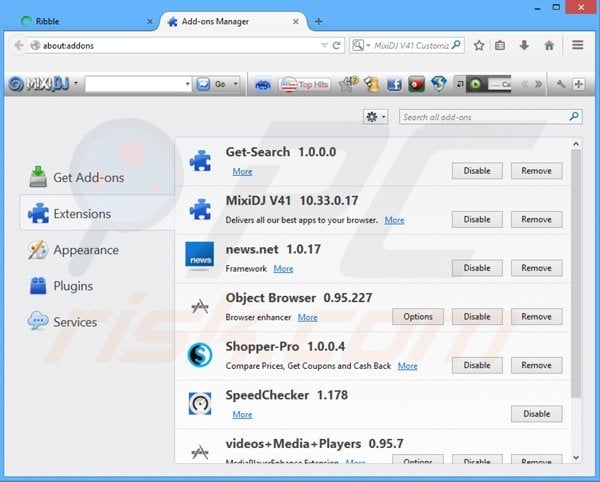600x482 pixels.
Task: Open More link for Shopper-Pro
Action: click(408, 366)
